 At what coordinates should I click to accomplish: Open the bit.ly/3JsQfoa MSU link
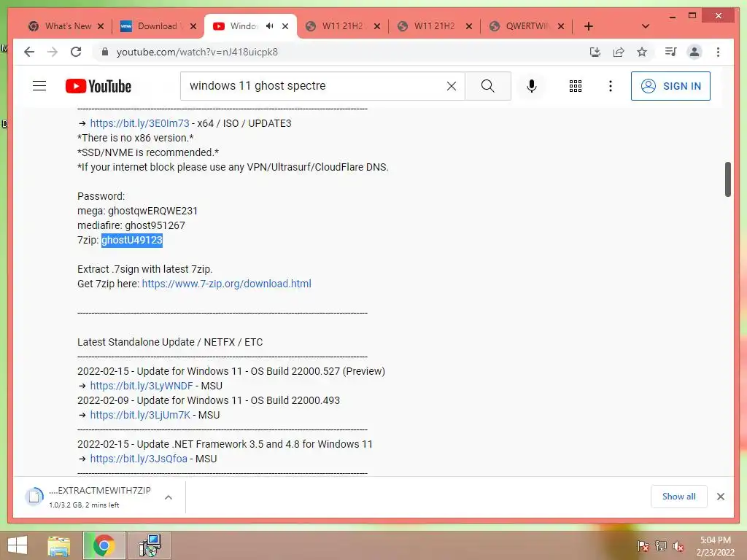(139, 459)
